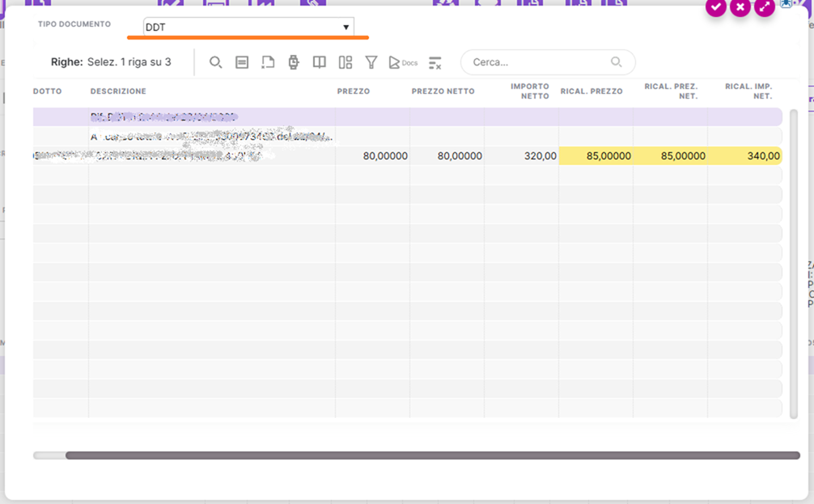Select the yellow RICAL. PREZZO cell 85,00000
814x504 pixels.
pyautogui.click(x=596, y=156)
